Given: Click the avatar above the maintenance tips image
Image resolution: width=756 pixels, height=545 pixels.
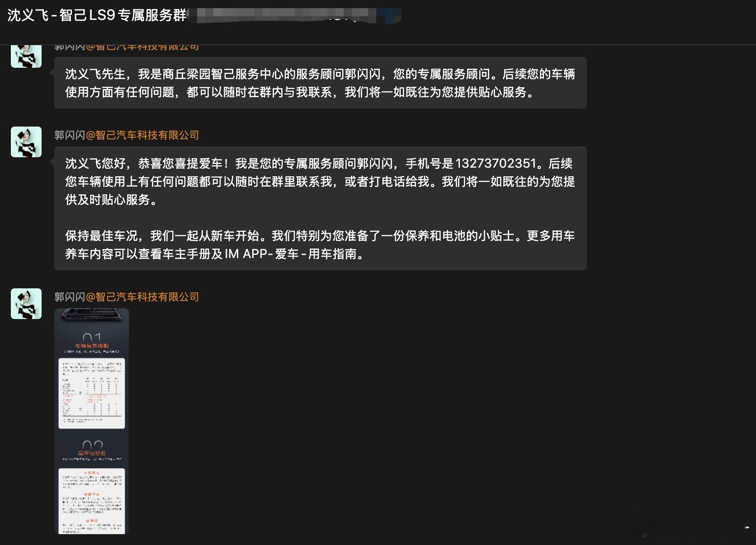Looking at the screenshot, I should coord(26,303).
